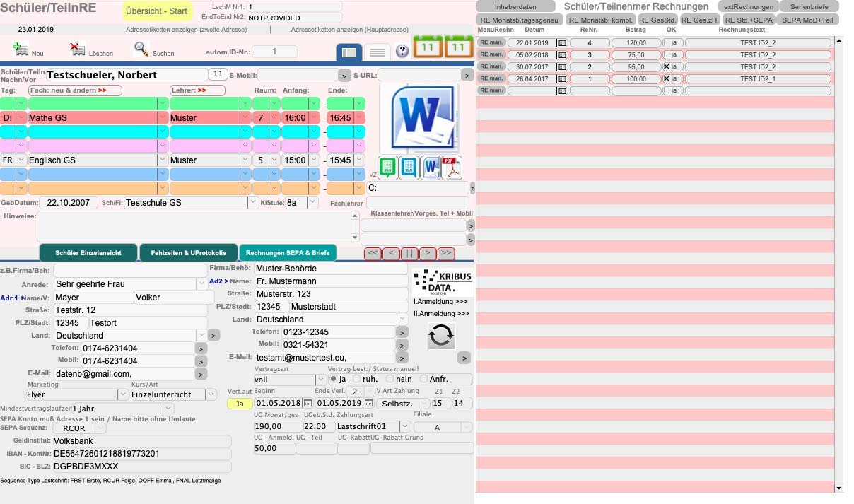Open the Mindestvertragslaufzeit '1 Jahr' dropdown
This screenshot has width=854, height=504.
click(x=168, y=409)
